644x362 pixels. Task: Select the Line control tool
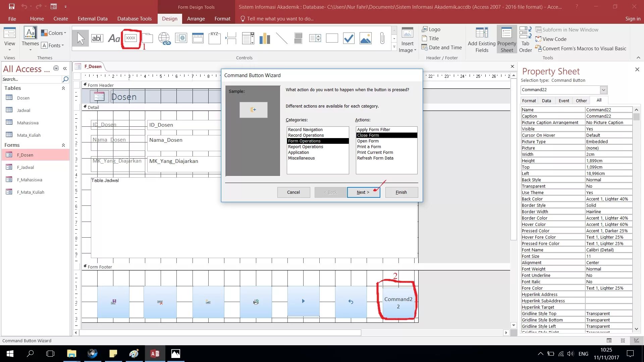point(281,39)
